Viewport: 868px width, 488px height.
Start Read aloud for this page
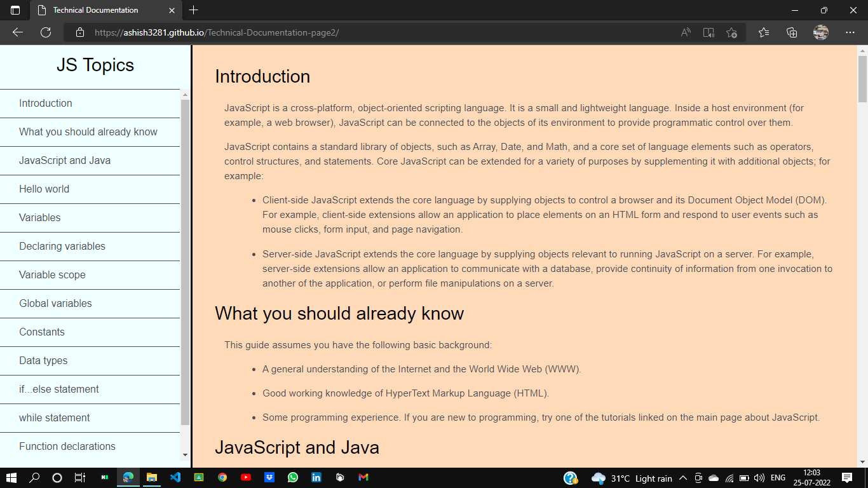(x=685, y=32)
